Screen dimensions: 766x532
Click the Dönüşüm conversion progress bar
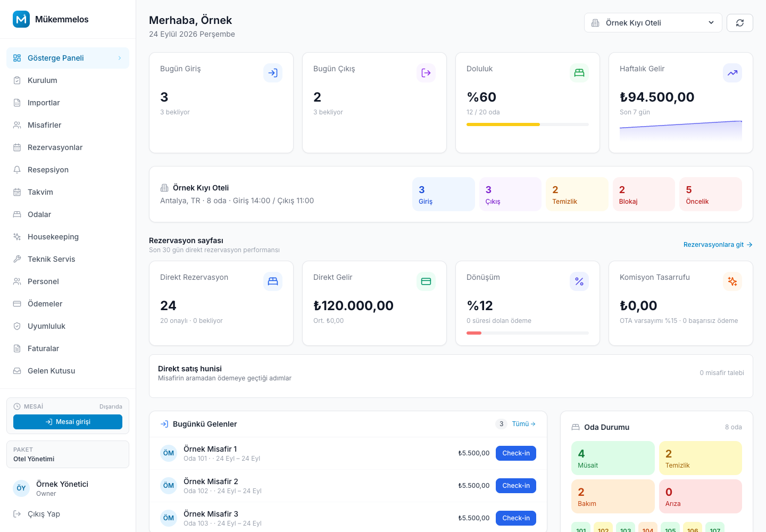(x=528, y=333)
